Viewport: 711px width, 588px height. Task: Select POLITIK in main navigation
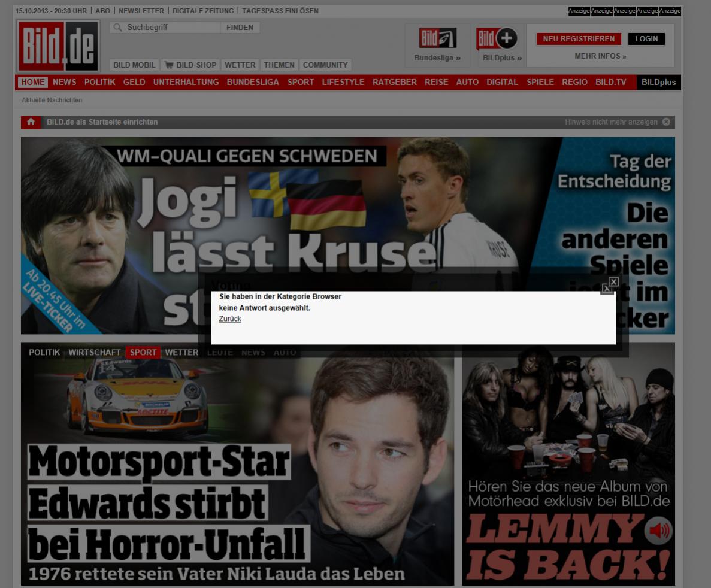click(100, 82)
